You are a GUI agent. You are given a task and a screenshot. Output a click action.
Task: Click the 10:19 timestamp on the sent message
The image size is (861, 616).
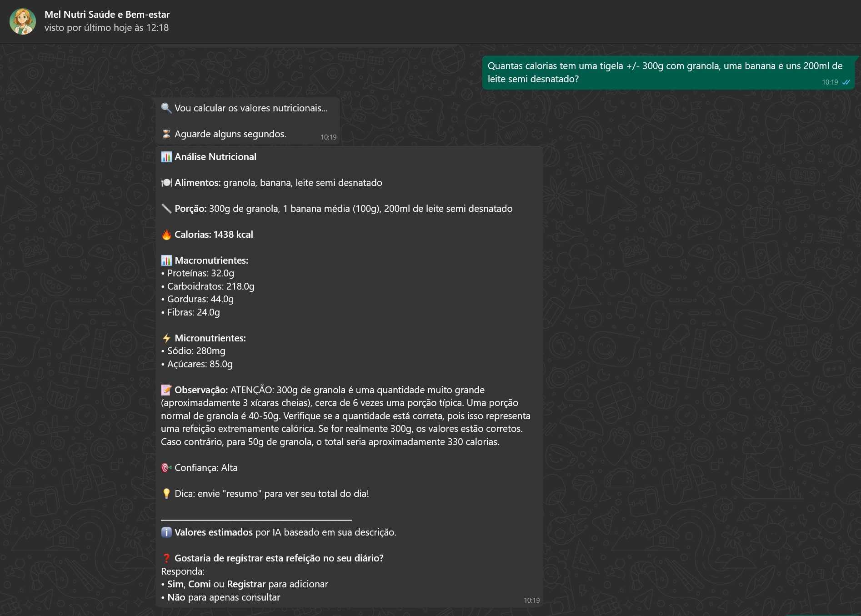(830, 82)
